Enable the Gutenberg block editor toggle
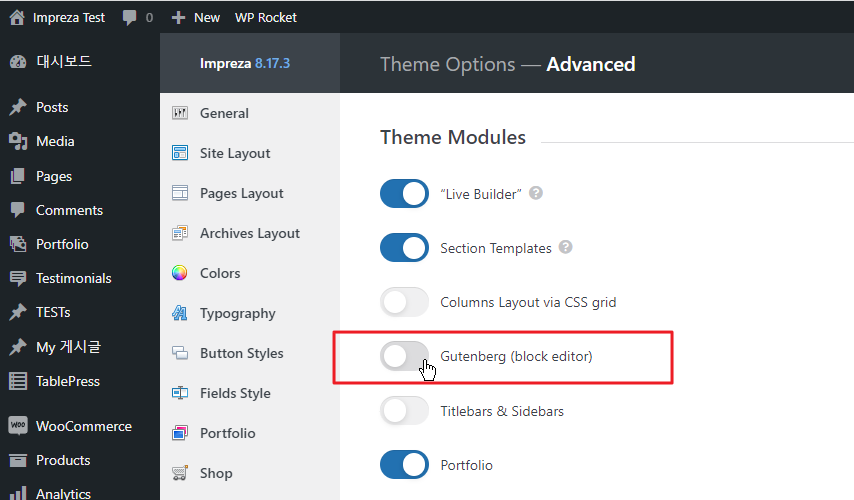The image size is (854, 500). tap(404, 356)
